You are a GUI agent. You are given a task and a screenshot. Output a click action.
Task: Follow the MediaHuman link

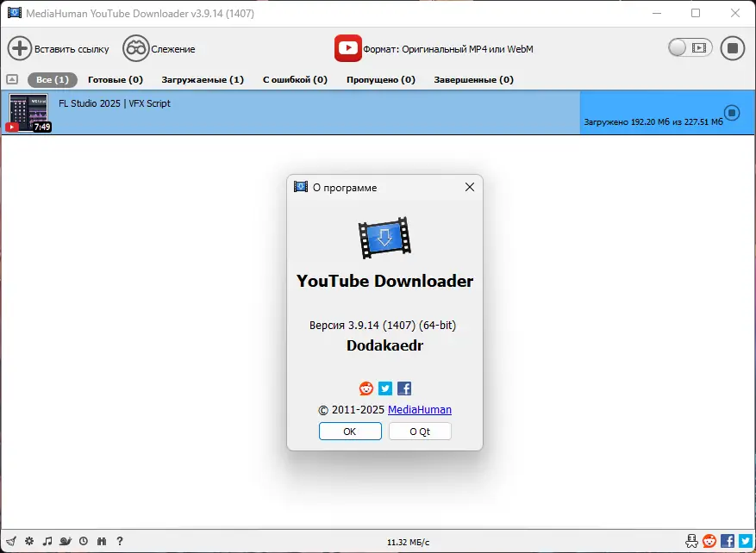coord(420,410)
